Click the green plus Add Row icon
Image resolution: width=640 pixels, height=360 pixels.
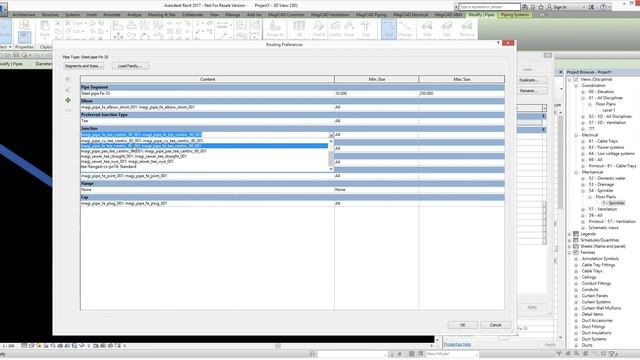[x=68, y=100]
